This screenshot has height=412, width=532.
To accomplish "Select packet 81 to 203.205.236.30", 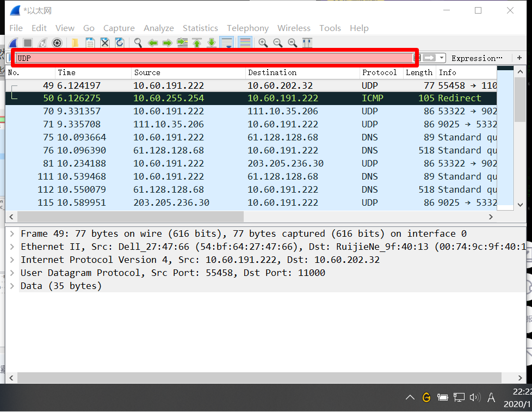I will point(251,164).
